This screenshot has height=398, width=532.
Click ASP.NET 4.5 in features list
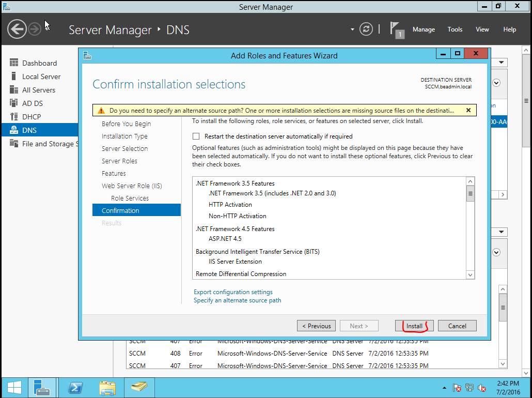coord(225,239)
